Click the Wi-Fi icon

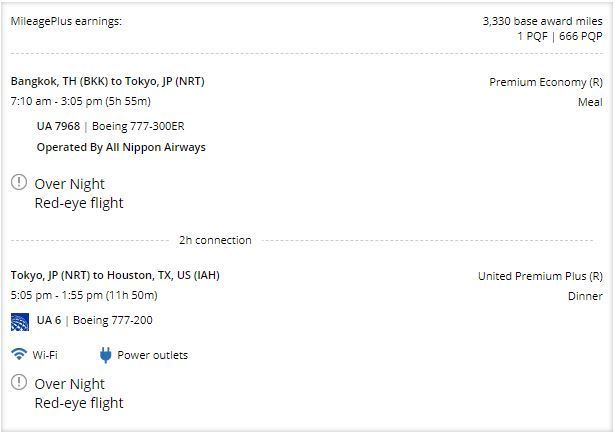tap(19, 354)
